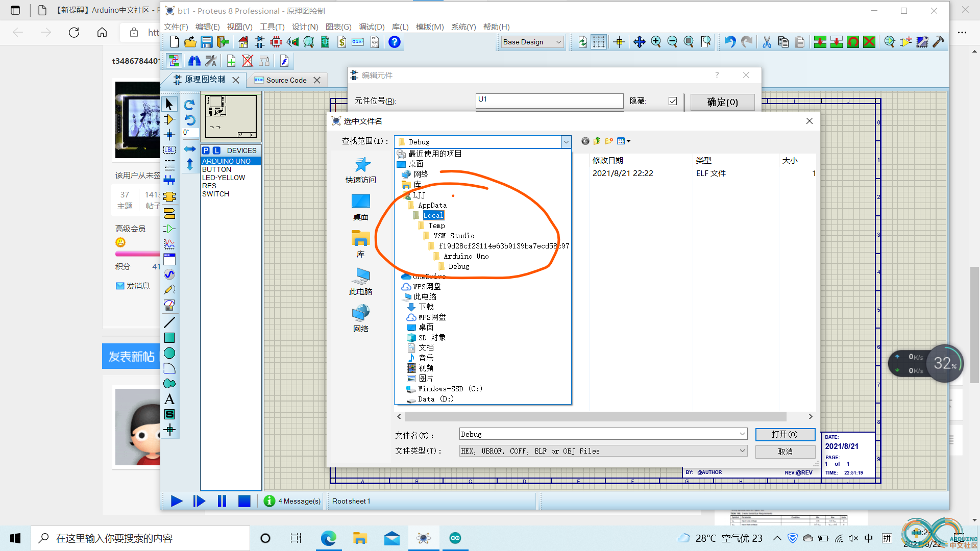Click the Pause simulation button

pos(222,500)
